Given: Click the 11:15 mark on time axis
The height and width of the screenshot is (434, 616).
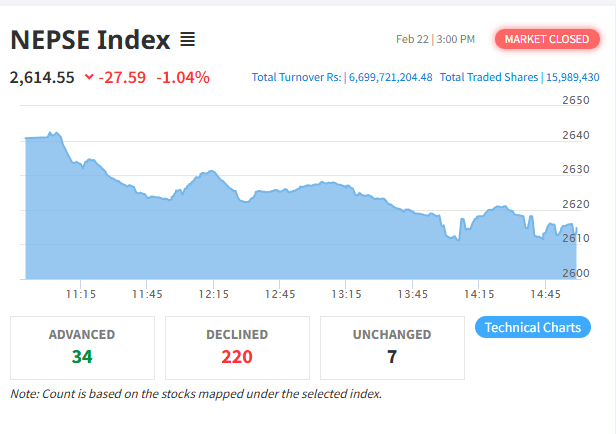Looking at the screenshot, I should click(x=81, y=294).
